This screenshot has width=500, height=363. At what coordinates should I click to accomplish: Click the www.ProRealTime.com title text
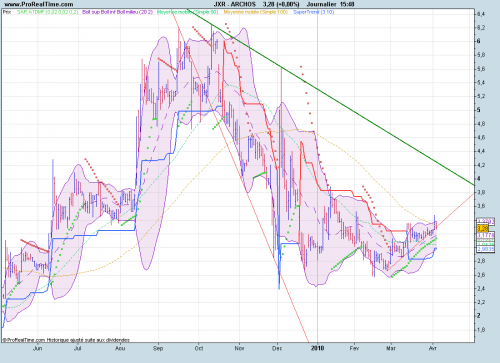(38, 4)
